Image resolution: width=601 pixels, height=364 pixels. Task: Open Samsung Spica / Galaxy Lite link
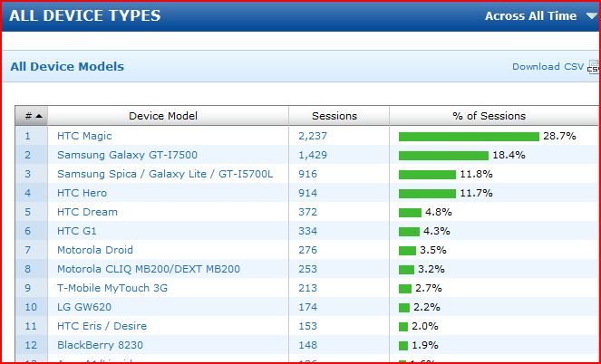165,174
